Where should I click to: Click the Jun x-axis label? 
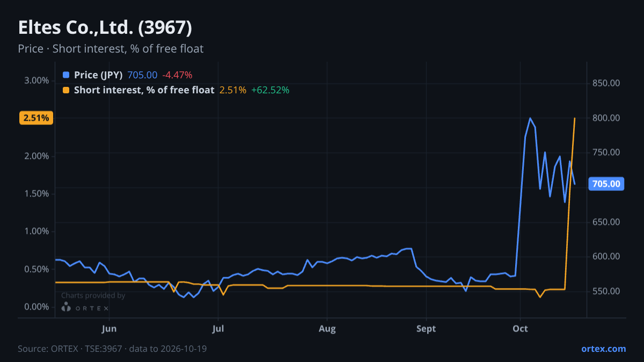[x=109, y=329]
